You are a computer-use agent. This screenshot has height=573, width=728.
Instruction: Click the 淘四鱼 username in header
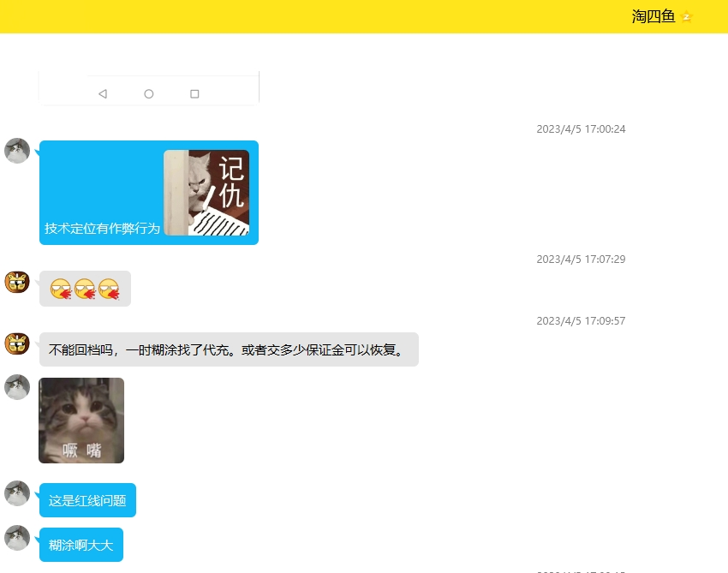(x=653, y=17)
